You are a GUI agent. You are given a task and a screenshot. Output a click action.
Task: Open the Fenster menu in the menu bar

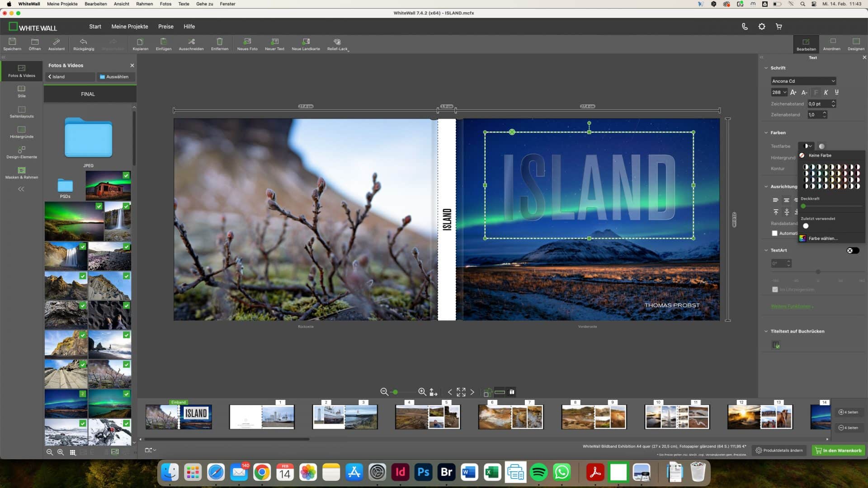point(227,4)
